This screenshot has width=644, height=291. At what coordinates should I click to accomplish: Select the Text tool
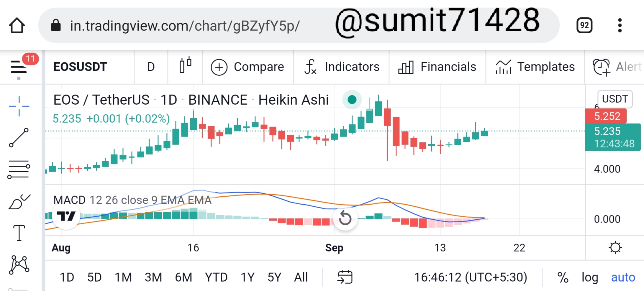19,233
